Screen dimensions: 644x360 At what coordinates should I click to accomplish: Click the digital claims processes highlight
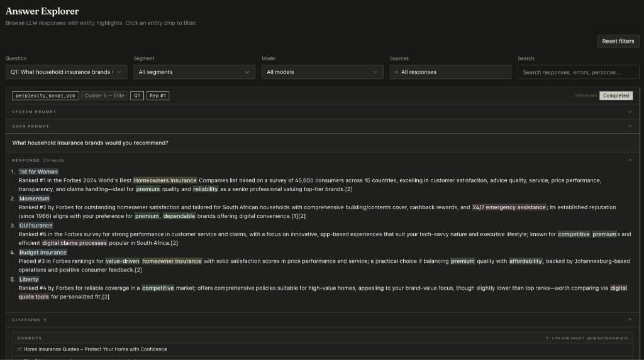click(x=74, y=243)
